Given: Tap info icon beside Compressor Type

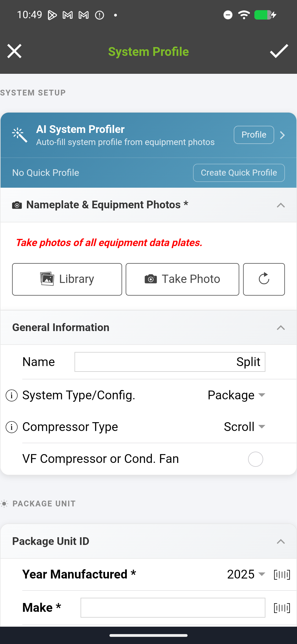Looking at the screenshot, I should coord(12,427).
